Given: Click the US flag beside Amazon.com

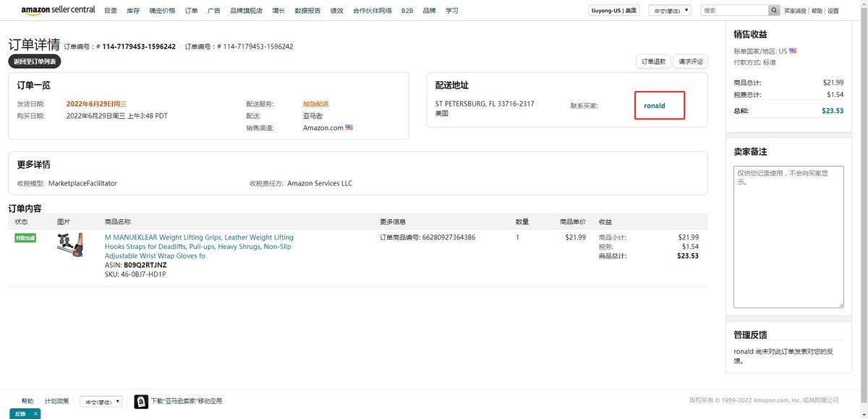Looking at the screenshot, I should click(x=349, y=128).
